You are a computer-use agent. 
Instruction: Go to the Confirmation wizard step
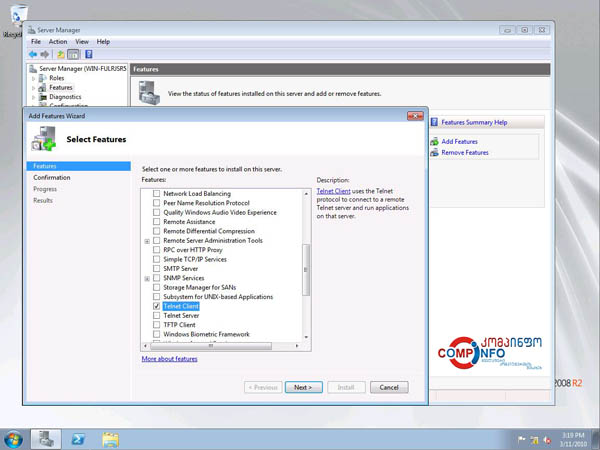coord(52,178)
